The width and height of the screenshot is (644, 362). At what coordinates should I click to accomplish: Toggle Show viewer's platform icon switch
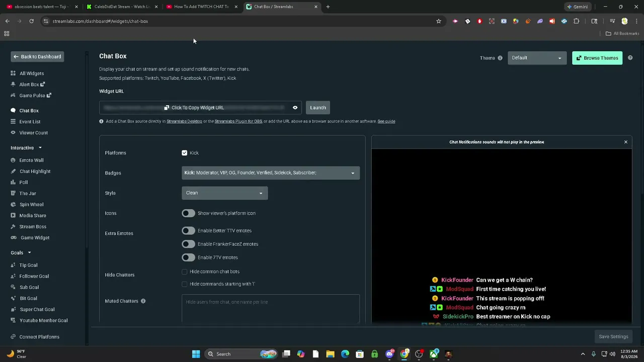coord(188,213)
